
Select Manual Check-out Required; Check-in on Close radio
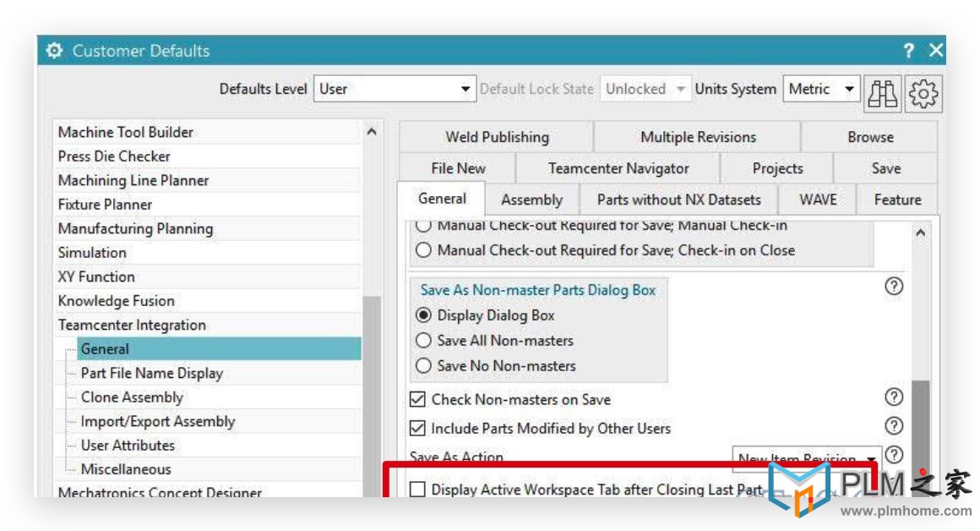tap(423, 250)
